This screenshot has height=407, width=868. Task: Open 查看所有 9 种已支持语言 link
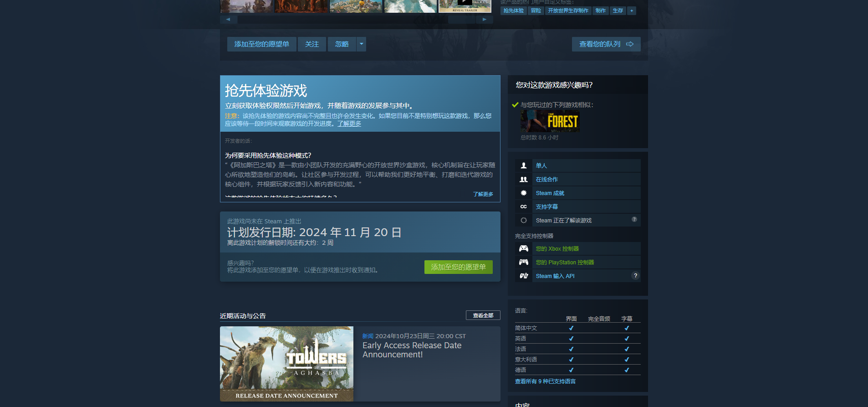click(x=545, y=381)
